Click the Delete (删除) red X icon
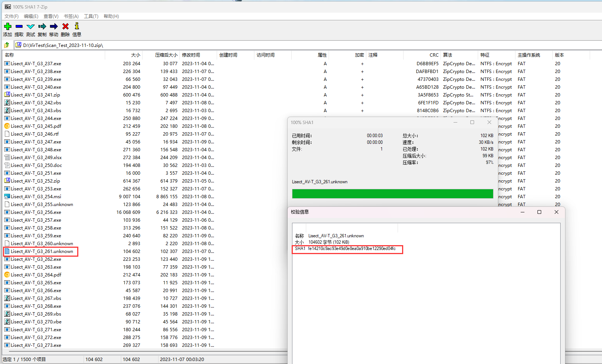The height and width of the screenshot is (364, 602). (x=65, y=26)
